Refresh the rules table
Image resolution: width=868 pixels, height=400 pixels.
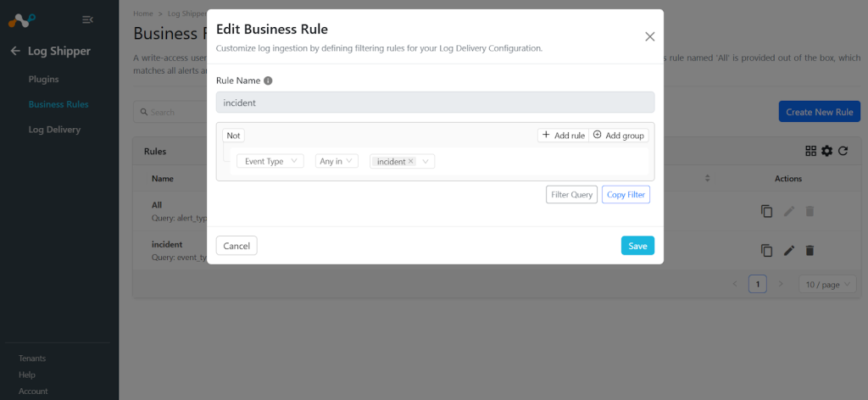(x=843, y=151)
